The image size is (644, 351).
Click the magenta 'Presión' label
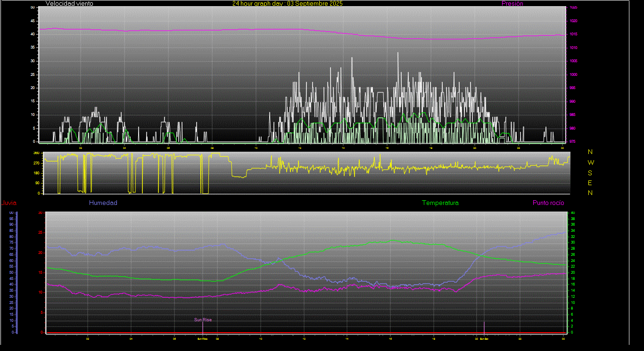click(512, 3)
